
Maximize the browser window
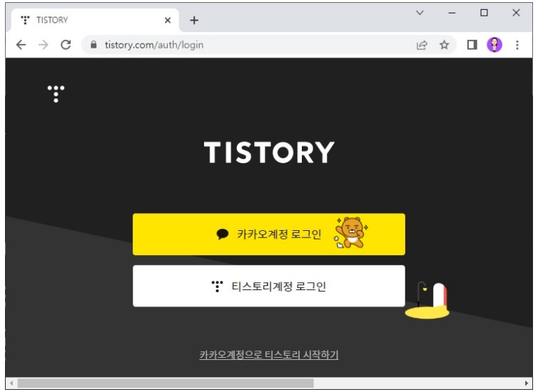(x=484, y=13)
